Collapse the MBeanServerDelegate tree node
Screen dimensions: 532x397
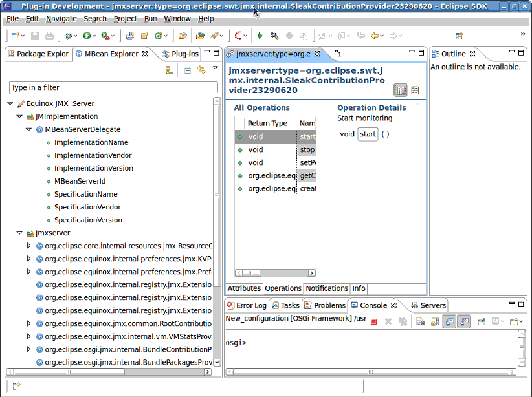pyautogui.click(x=28, y=129)
